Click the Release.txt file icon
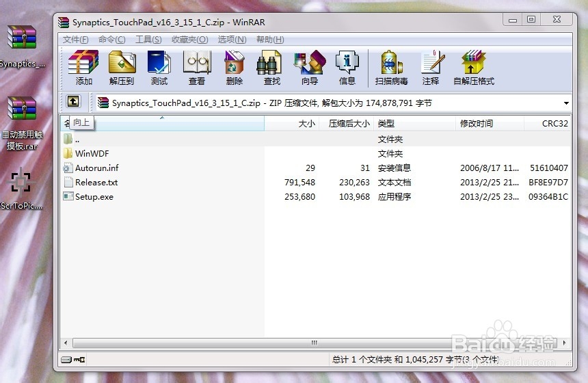588x383 pixels. [x=68, y=182]
